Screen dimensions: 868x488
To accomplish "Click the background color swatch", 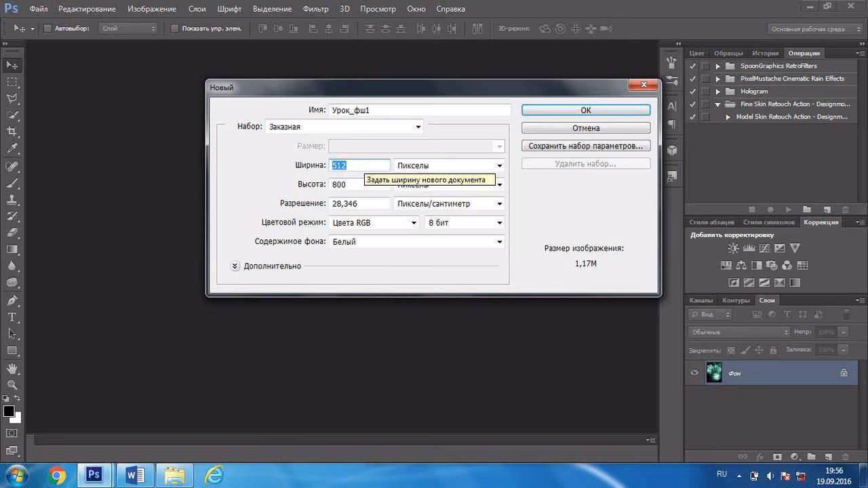I will tap(16, 418).
